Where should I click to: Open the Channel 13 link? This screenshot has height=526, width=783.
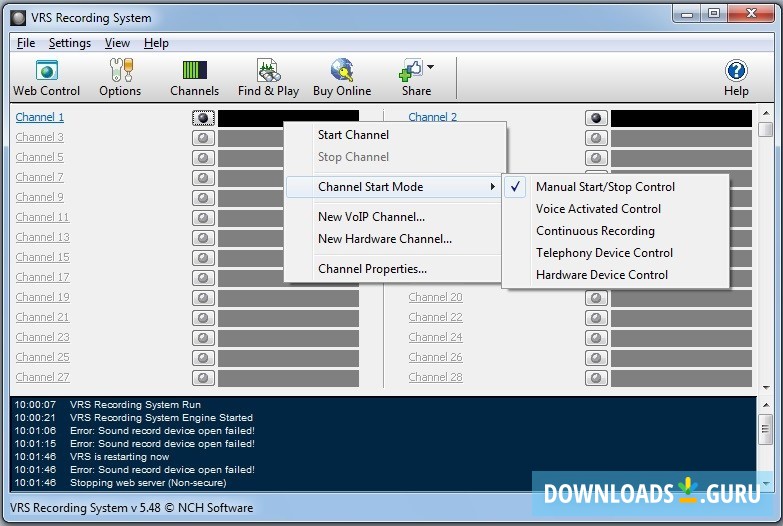[42, 237]
